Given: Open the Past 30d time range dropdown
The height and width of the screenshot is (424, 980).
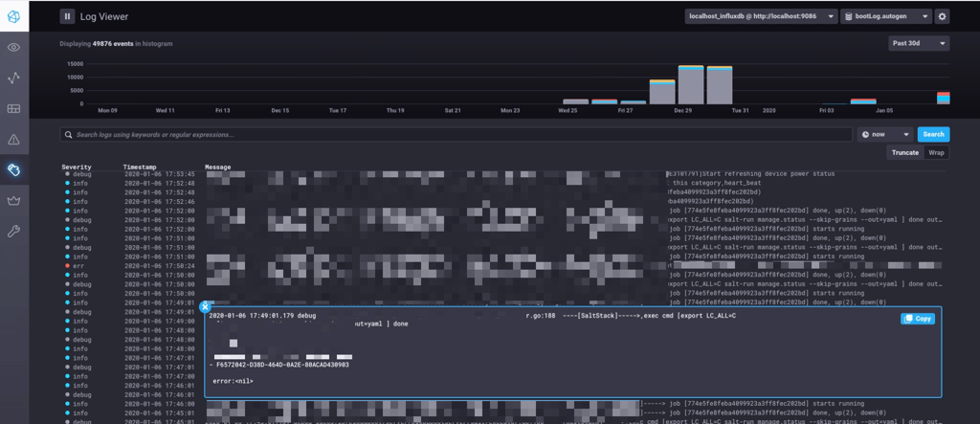Looking at the screenshot, I should (919, 43).
